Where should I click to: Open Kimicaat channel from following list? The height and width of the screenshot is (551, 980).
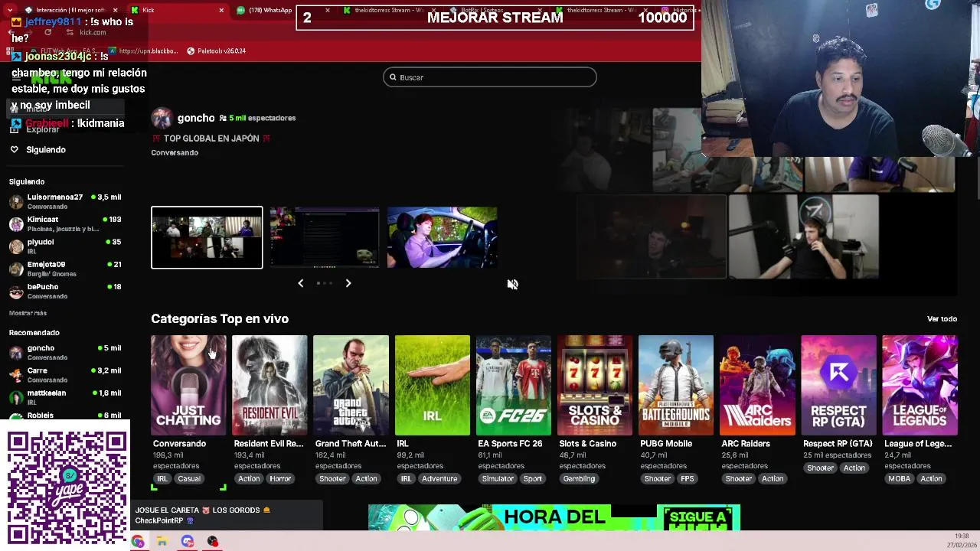click(x=65, y=224)
